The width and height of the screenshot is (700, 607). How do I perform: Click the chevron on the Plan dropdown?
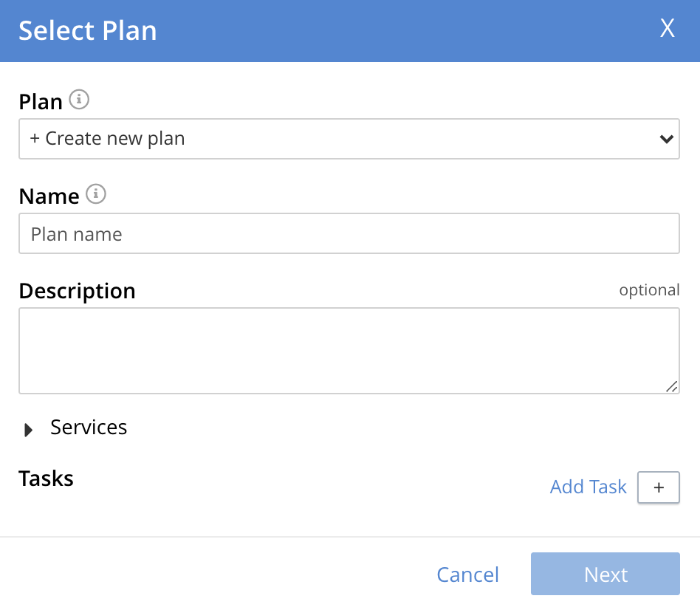(665, 138)
